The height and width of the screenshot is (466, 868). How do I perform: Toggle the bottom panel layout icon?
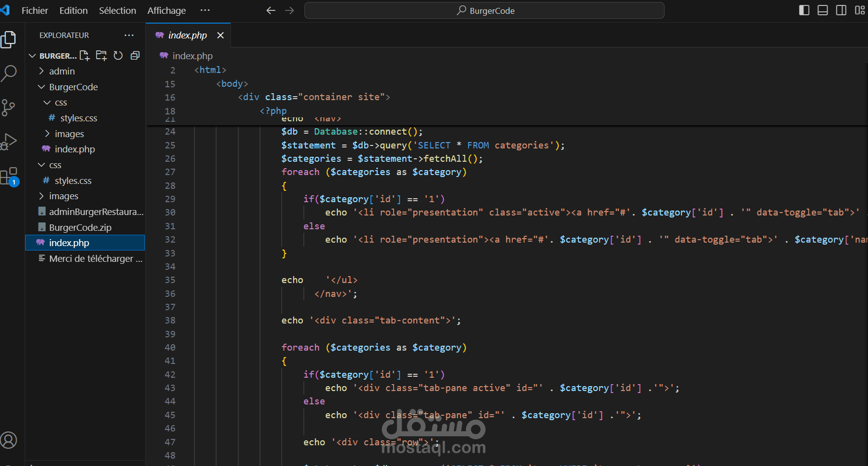pyautogui.click(x=823, y=10)
